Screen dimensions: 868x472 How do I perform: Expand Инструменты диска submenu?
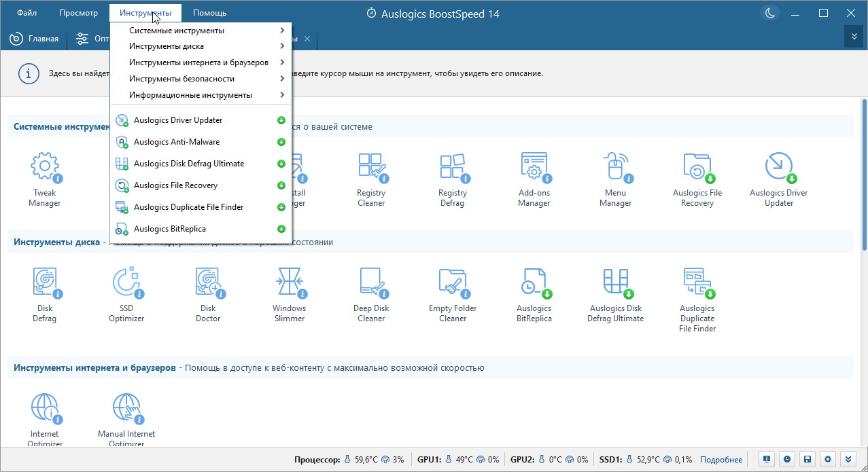(x=201, y=46)
